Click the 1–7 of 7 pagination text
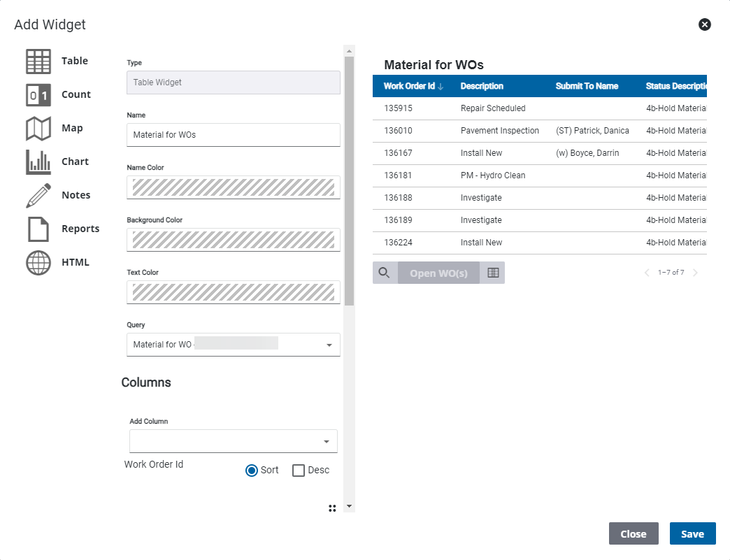This screenshot has height=560, width=730. pos(671,273)
